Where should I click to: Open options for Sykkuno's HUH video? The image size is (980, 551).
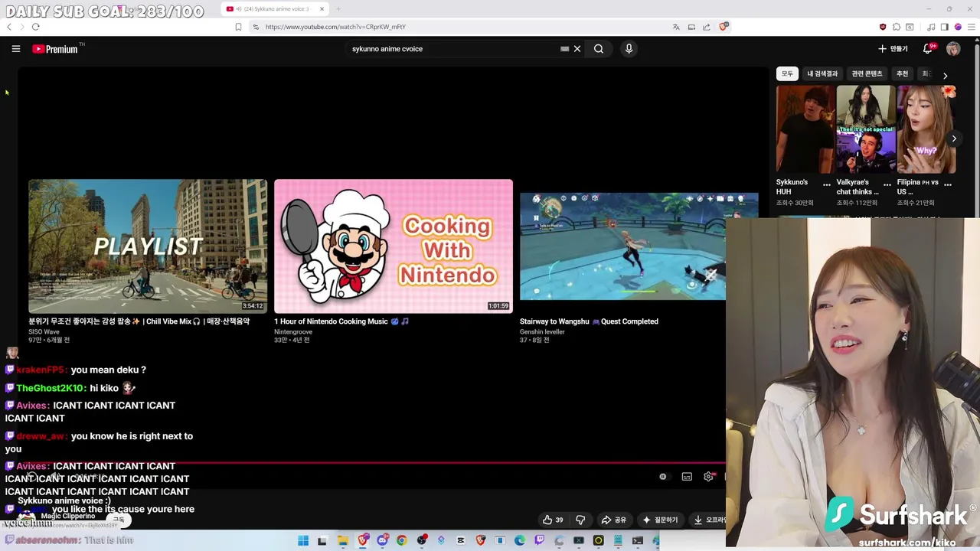coord(826,184)
